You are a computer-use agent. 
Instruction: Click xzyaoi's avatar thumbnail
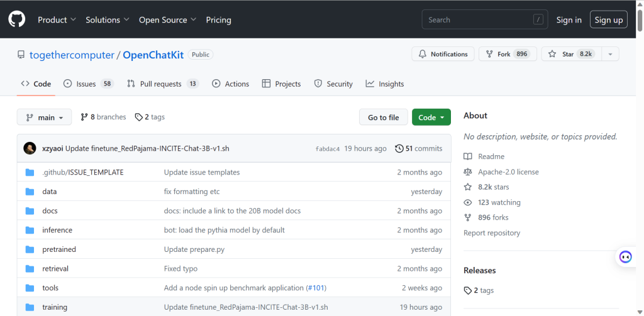(x=30, y=148)
